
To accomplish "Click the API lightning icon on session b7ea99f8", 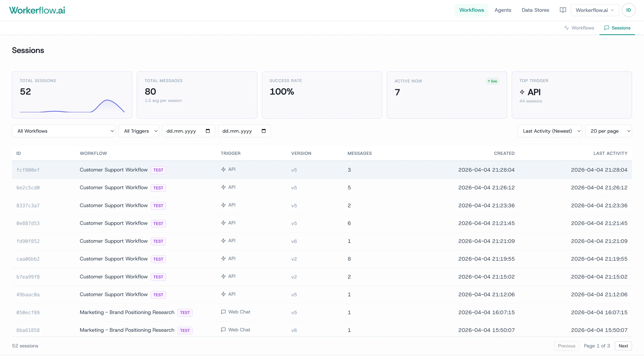I will 223,276.
